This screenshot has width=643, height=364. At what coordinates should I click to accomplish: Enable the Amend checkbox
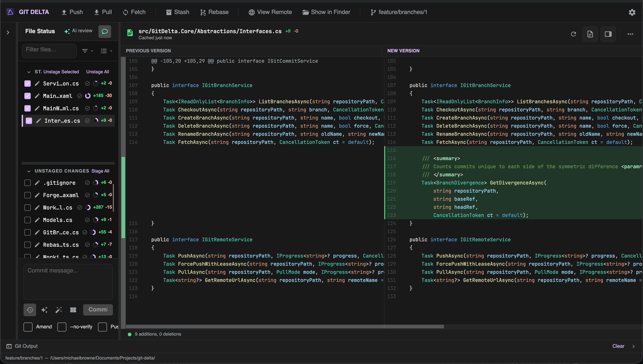28,327
